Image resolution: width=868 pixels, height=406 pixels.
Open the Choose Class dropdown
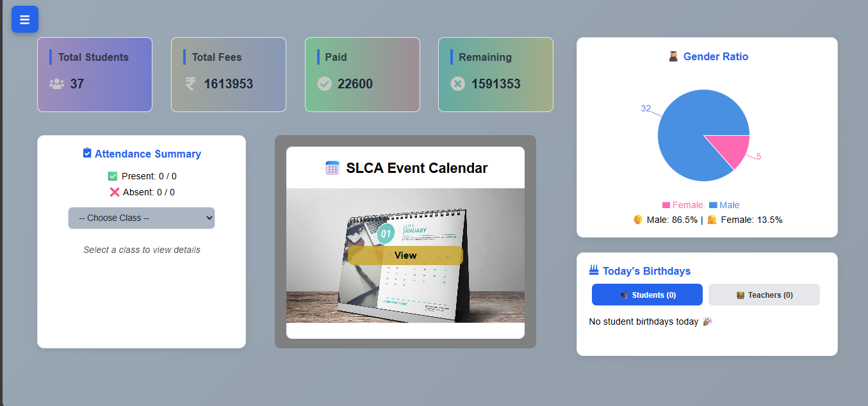click(142, 218)
